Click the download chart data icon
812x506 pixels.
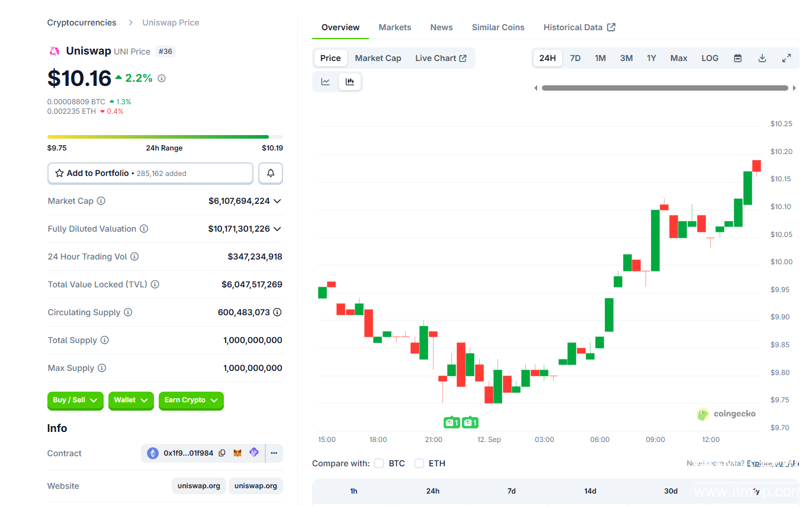coord(762,58)
